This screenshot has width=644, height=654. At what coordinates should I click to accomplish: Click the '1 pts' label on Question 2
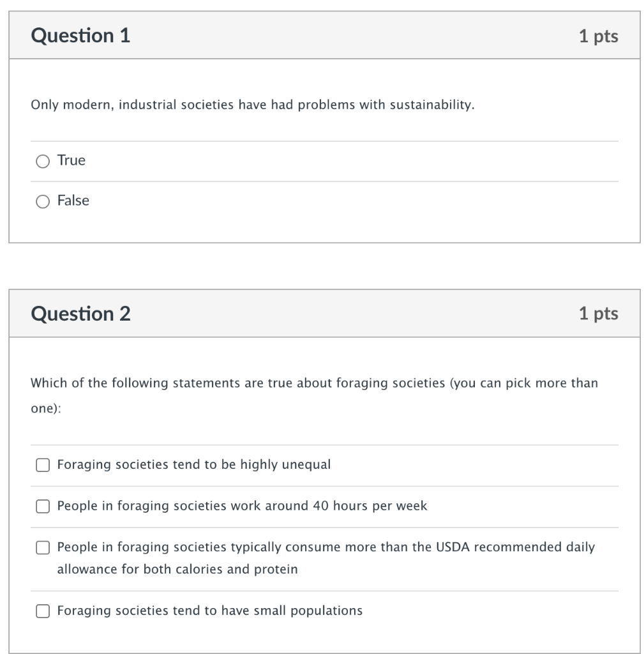(599, 314)
